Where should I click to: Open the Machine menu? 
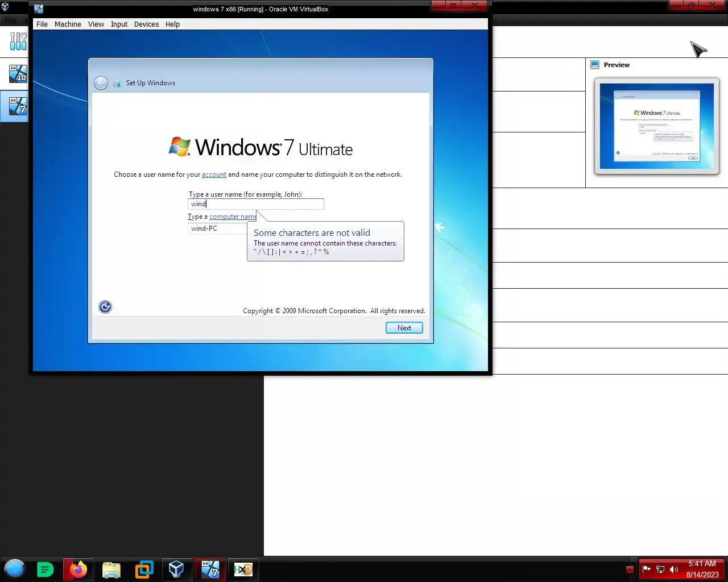point(68,24)
